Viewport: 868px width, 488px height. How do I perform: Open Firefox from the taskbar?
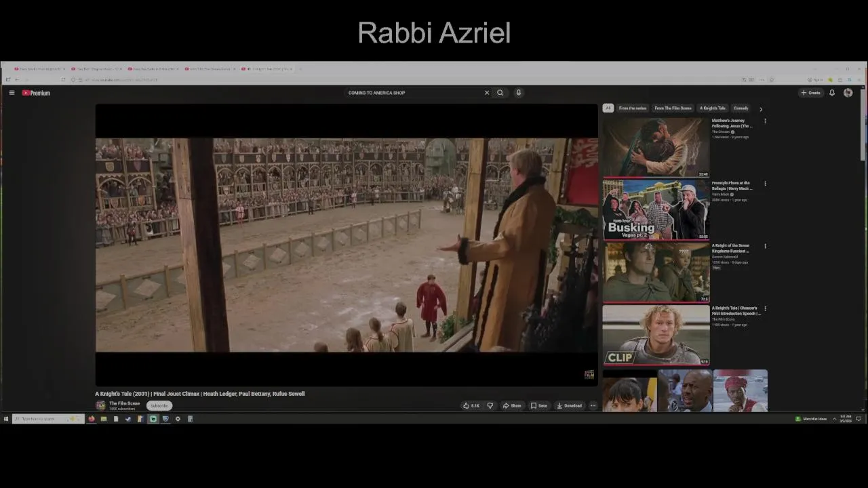92,419
